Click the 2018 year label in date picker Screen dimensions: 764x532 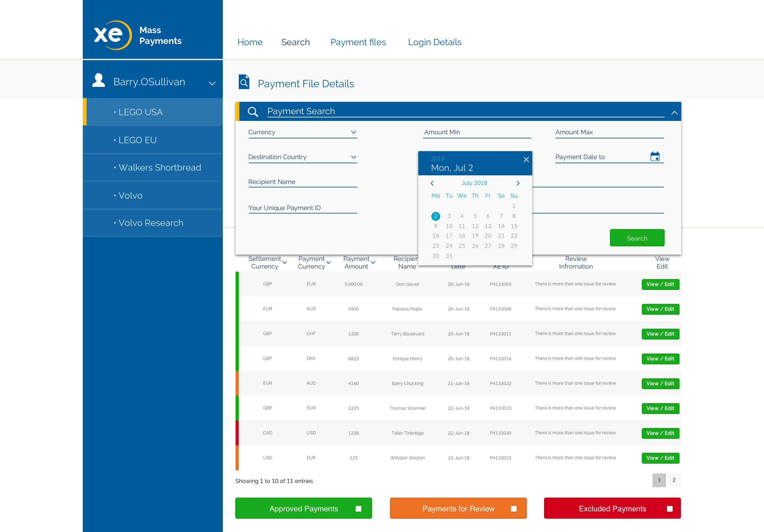pos(438,159)
